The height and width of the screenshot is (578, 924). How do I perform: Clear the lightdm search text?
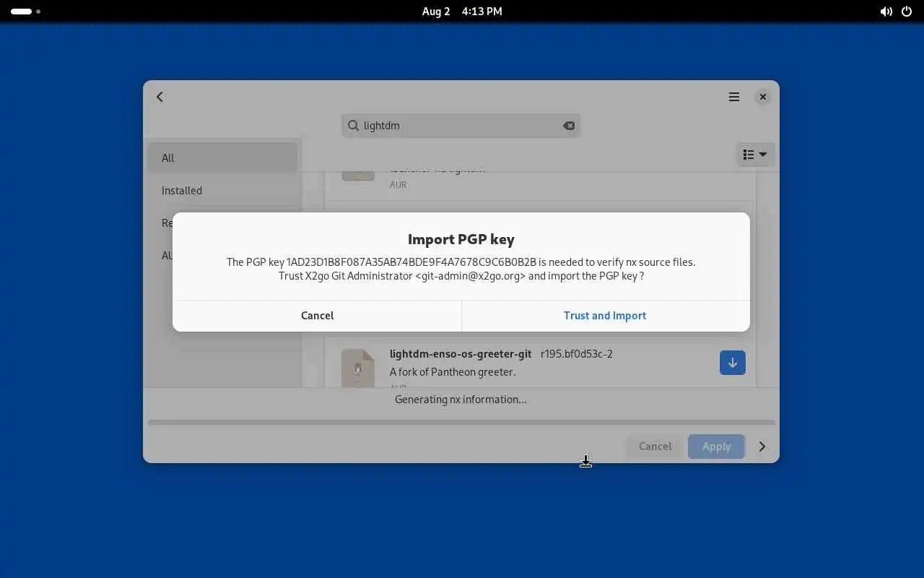click(569, 126)
